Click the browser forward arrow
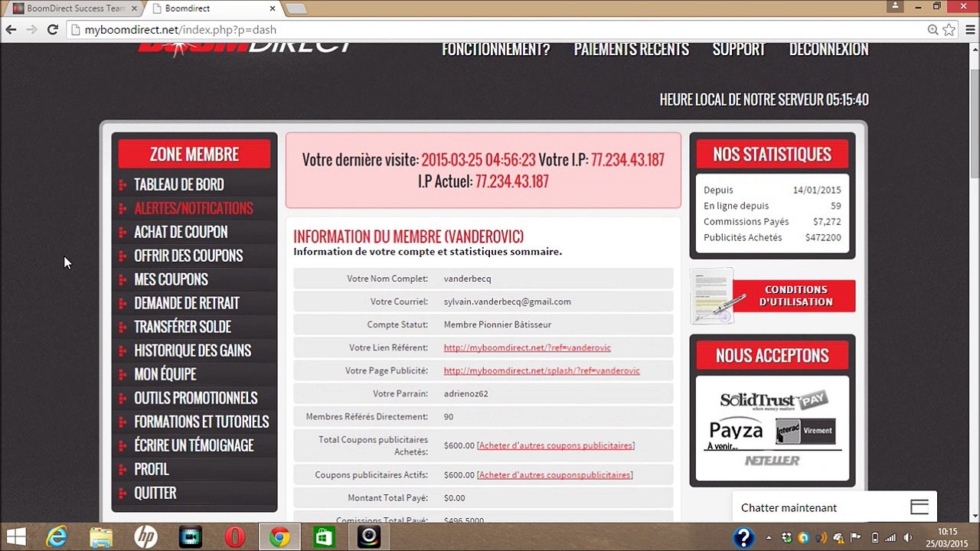The image size is (980, 551). 32,30
